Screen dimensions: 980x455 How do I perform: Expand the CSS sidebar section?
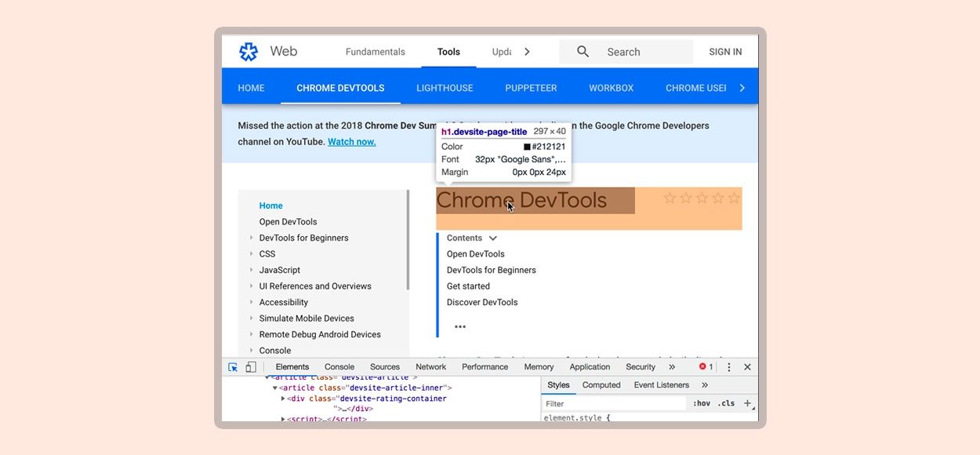(x=251, y=254)
